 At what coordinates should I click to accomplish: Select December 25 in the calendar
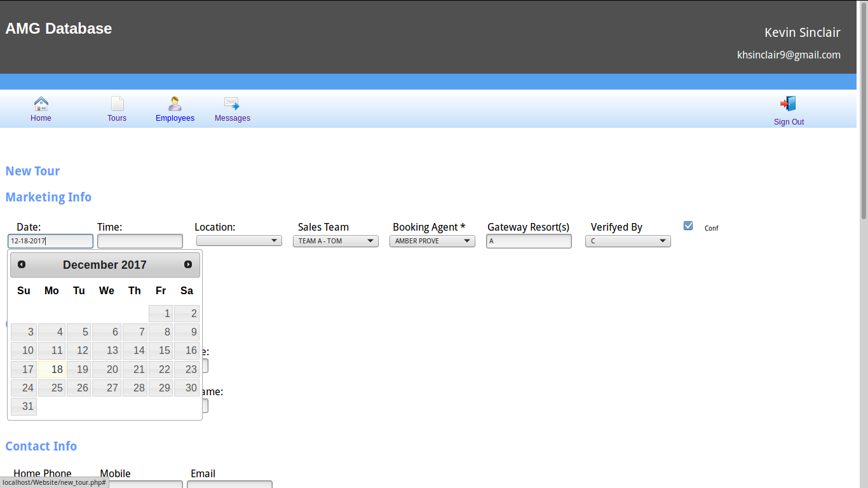tap(52, 388)
